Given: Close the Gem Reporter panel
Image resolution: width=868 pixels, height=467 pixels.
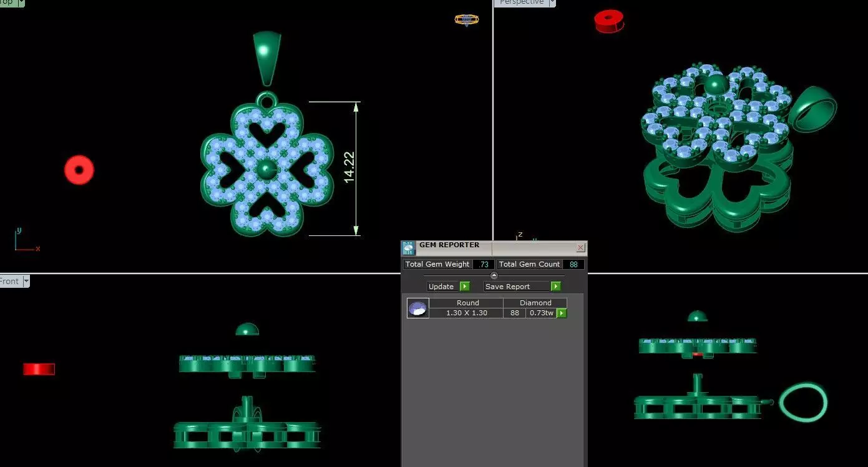Looking at the screenshot, I should click(580, 248).
